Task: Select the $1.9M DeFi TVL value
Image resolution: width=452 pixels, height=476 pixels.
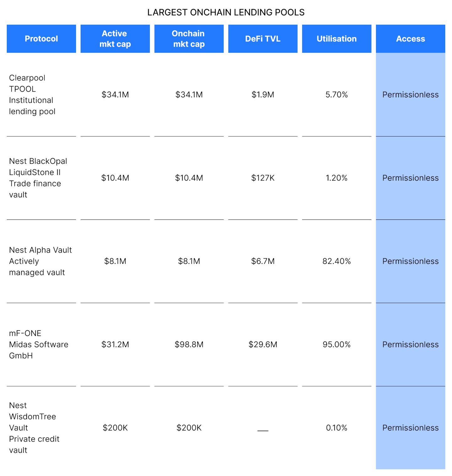Action: point(263,95)
